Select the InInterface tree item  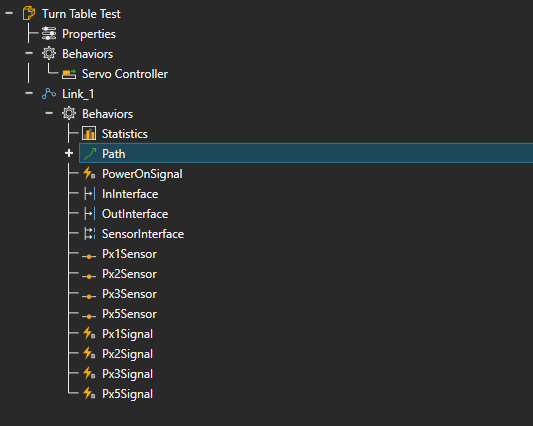tap(130, 194)
